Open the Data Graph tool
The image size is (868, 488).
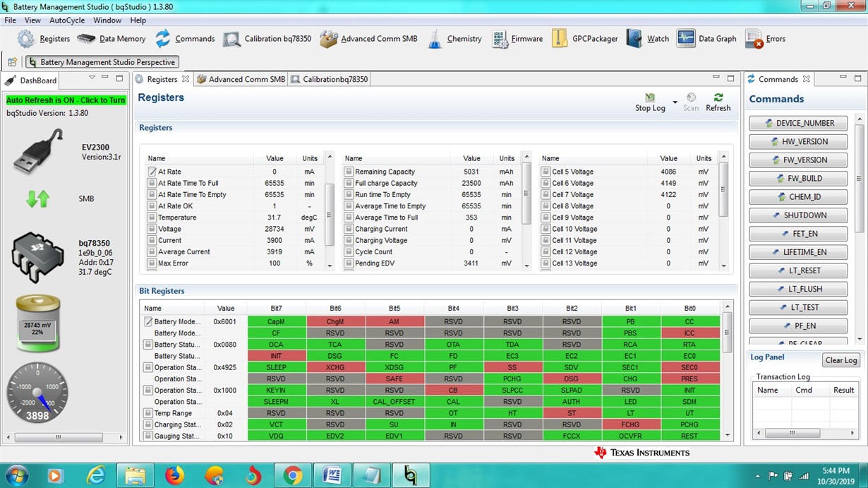click(x=706, y=39)
